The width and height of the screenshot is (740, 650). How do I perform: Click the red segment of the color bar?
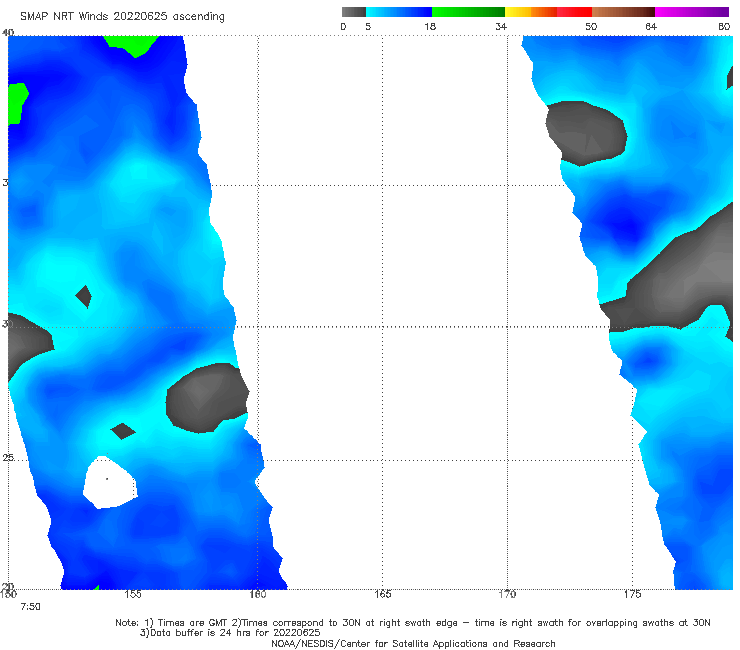(x=574, y=12)
